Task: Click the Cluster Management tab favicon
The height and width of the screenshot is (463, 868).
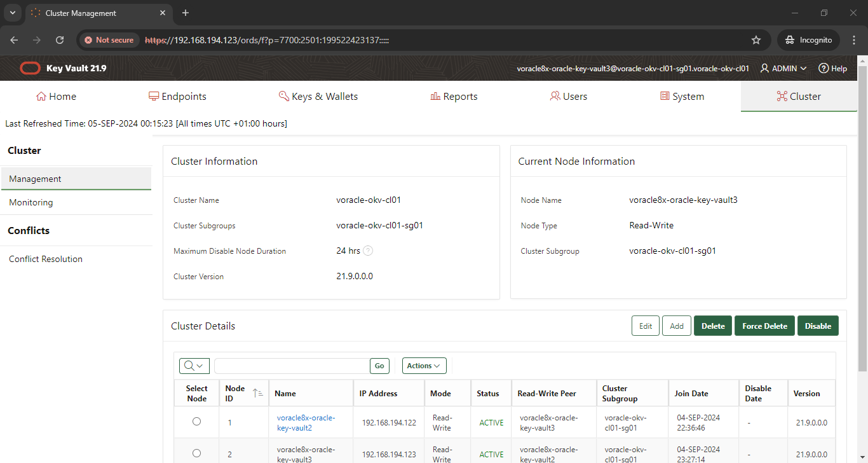Action: 36,13
